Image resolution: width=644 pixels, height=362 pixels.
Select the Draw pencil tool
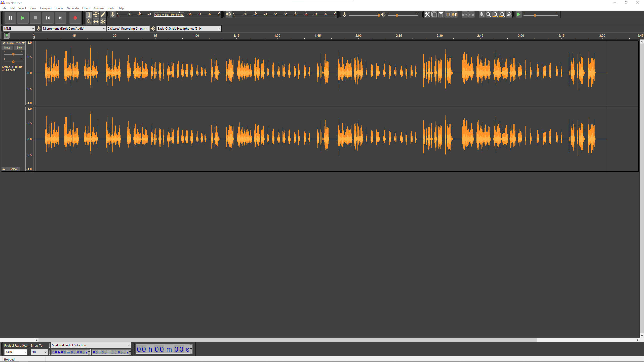(103, 15)
